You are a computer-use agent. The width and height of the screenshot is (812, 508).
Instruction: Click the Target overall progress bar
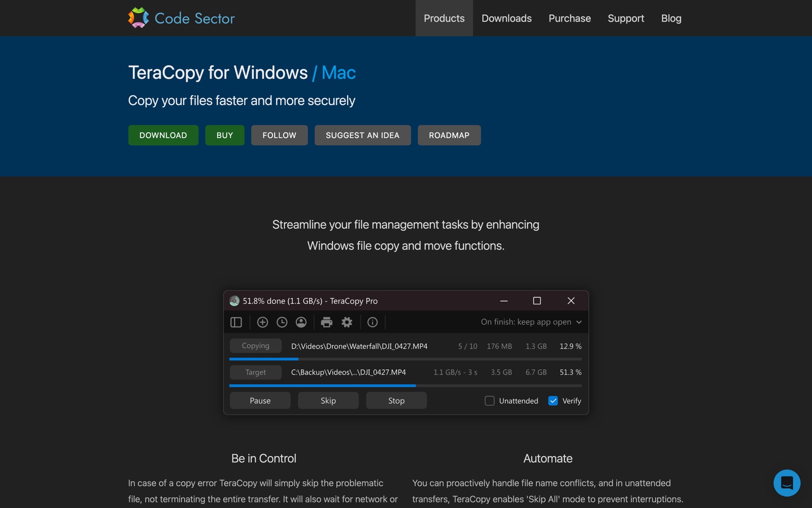click(405, 386)
